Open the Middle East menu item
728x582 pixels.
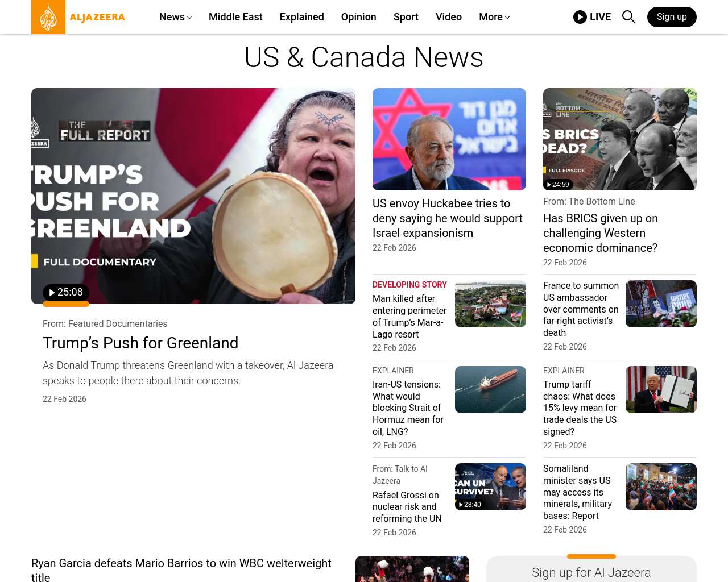pos(235,17)
